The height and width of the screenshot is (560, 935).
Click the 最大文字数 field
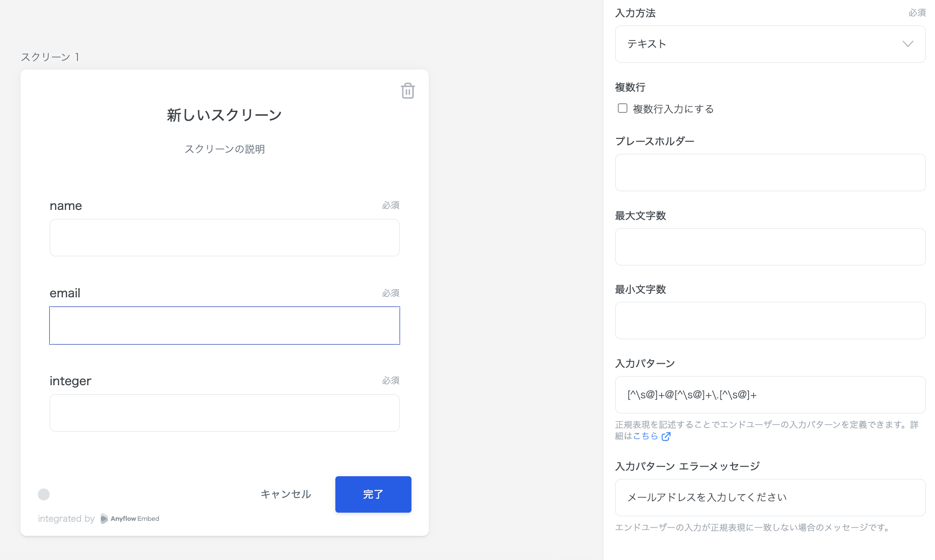770,246
